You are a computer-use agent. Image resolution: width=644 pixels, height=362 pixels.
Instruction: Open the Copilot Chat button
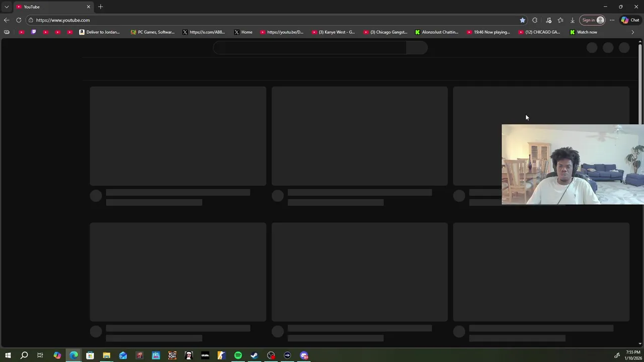click(630, 20)
